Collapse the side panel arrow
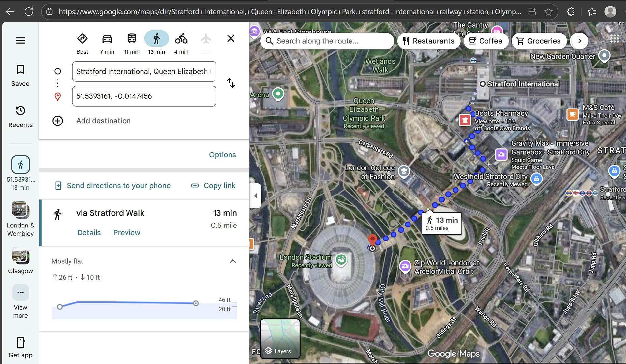This screenshot has width=626, height=364. [256, 196]
